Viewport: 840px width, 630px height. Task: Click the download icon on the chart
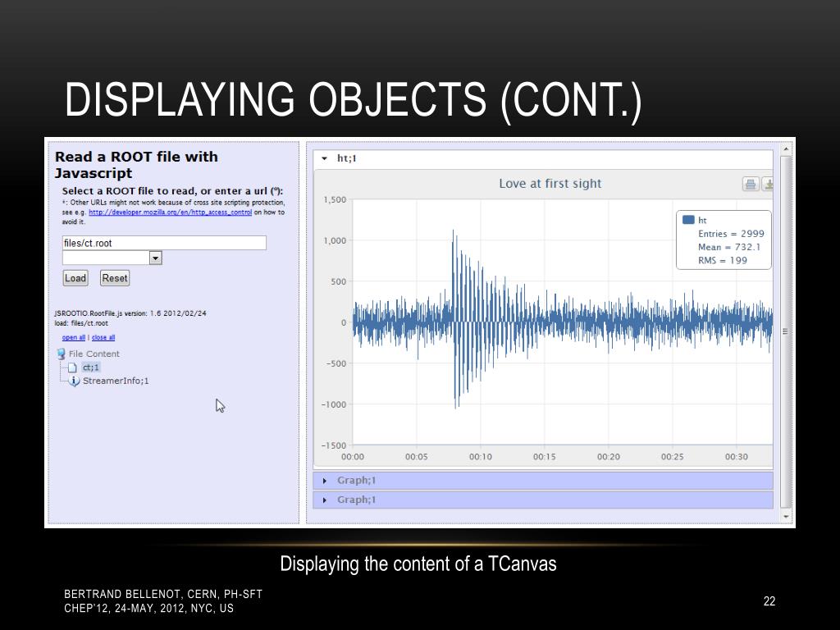tap(767, 185)
